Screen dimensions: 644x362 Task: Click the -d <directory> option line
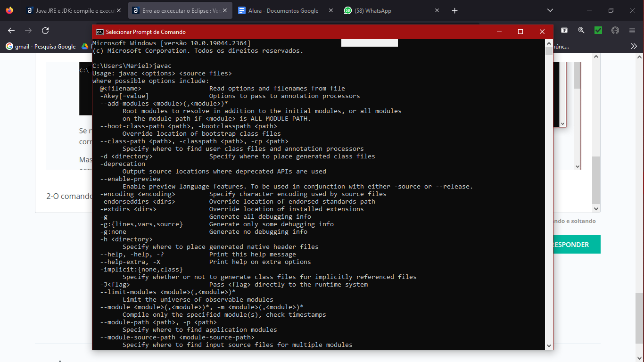click(x=238, y=156)
